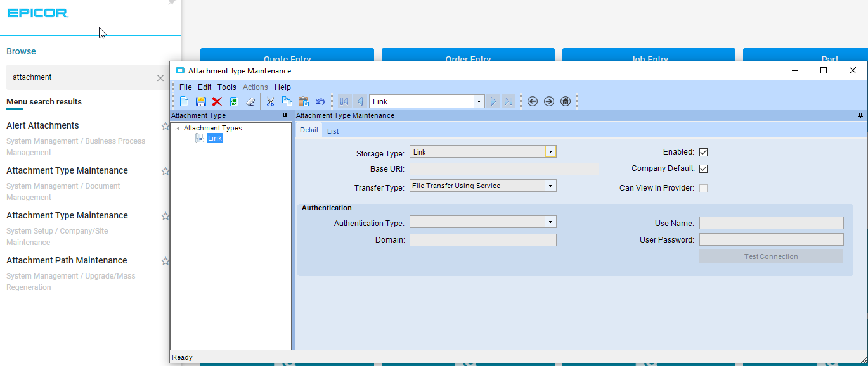Open the Tools menu
Screen dimensions: 868x366
[226, 87]
